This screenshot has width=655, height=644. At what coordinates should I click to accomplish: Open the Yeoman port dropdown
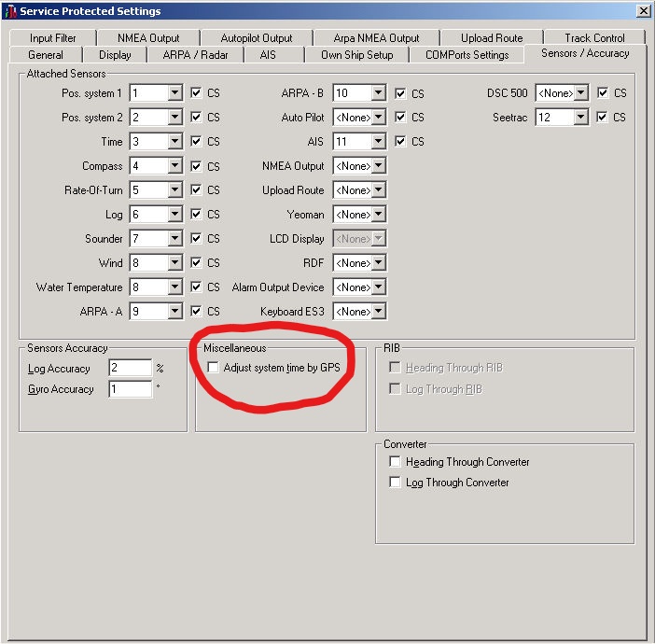(x=378, y=215)
